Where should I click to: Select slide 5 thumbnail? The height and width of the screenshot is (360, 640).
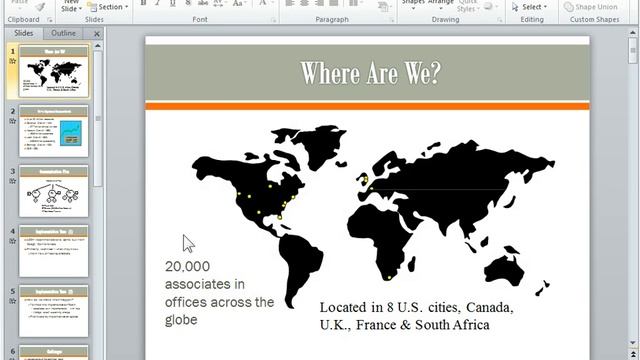pos(53,311)
